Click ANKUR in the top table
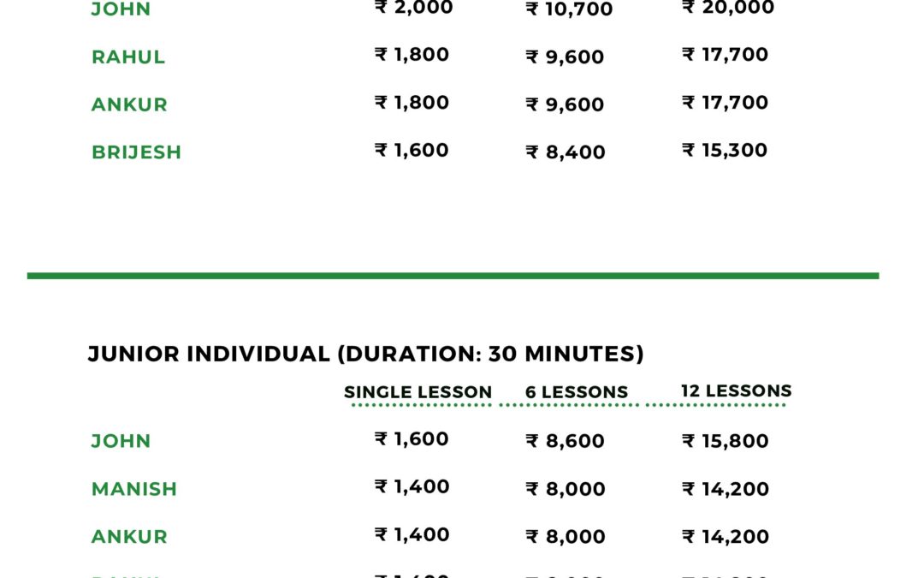 pyautogui.click(x=129, y=104)
